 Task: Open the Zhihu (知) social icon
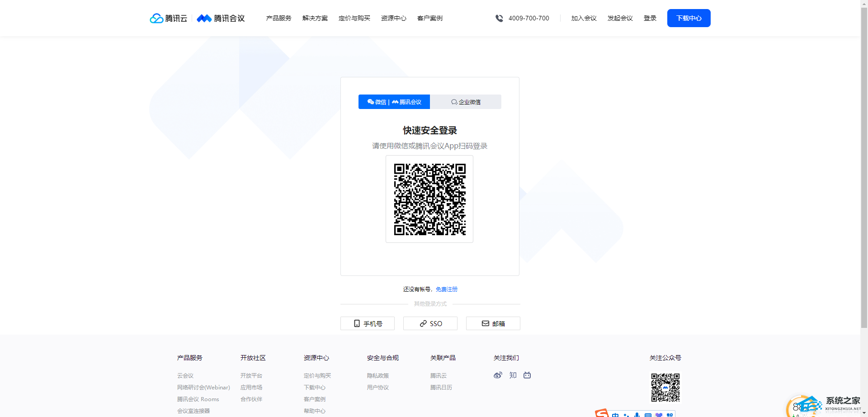[x=513, y=375]
